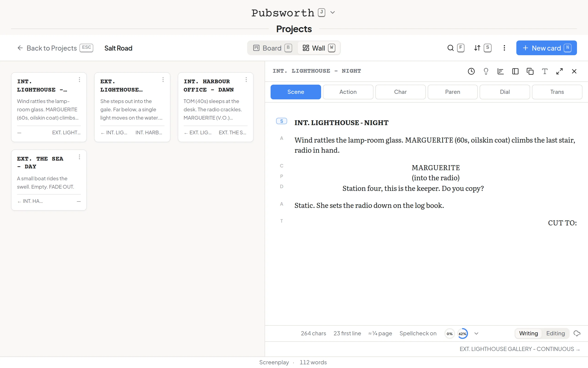Click the lightbulb ideas icon
The image size is (588, 368).
[486, 71]
